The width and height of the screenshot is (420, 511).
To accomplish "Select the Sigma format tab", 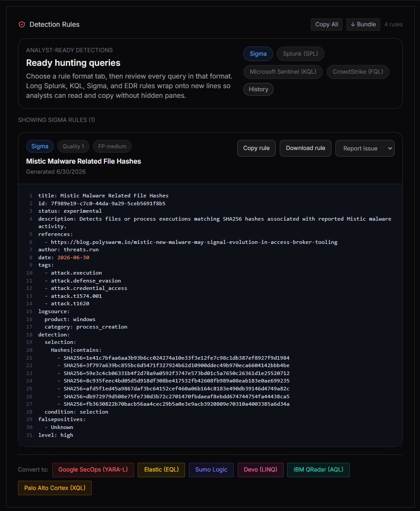I will pyautogui.click(x=258, y=54).
